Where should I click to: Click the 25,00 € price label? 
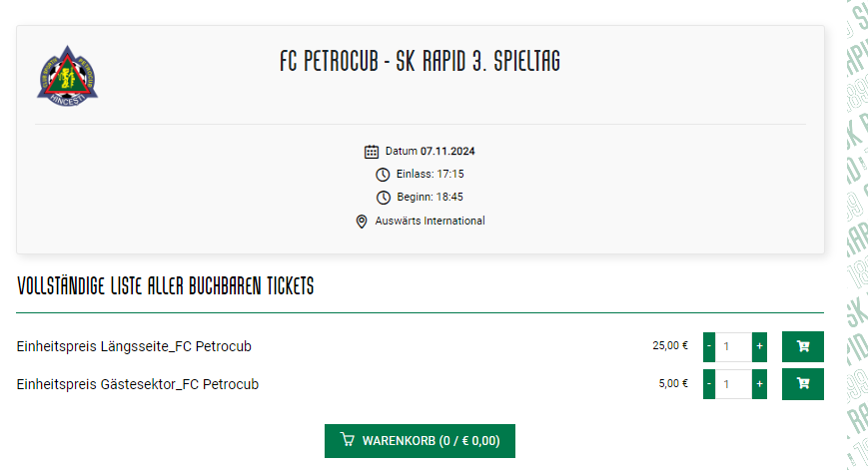(670, 345)
